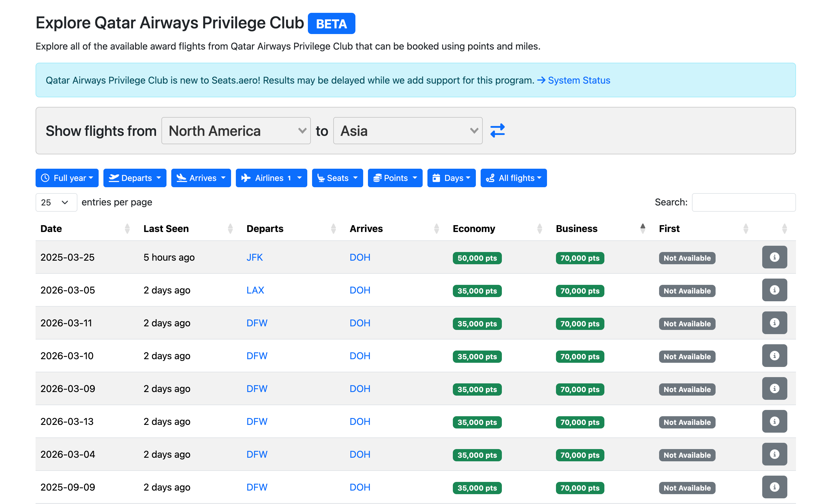819x504 pixels.
Task: Click the JFK departure airport link
Action: coord(255,257)
